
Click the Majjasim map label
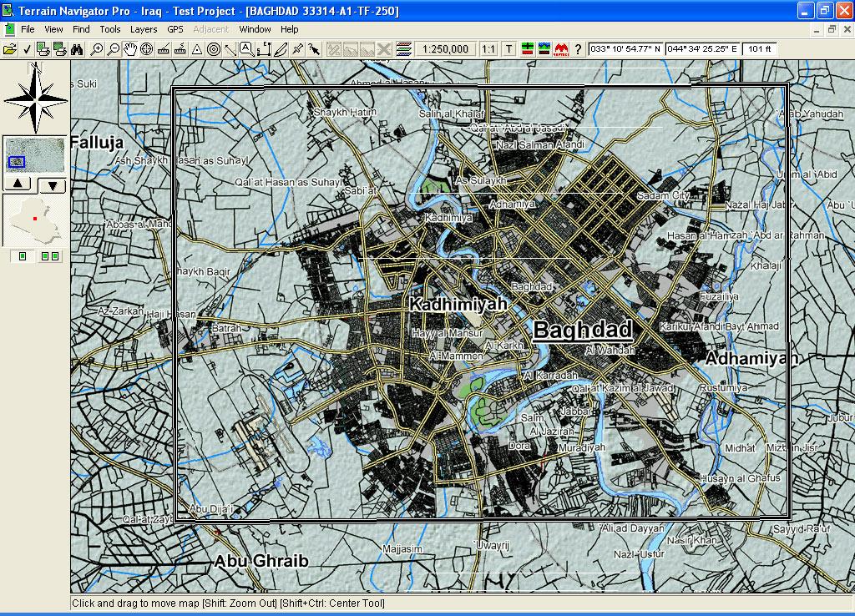[402, 549]
